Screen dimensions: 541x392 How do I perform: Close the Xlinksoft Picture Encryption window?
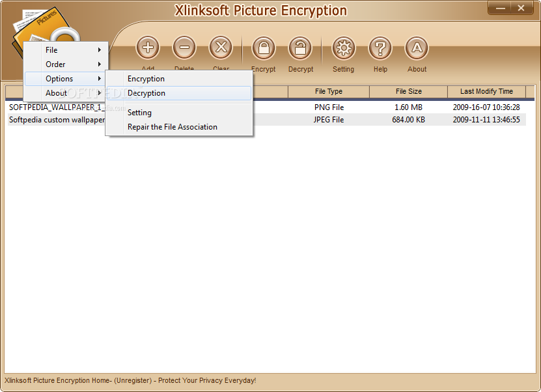point(521,8)
